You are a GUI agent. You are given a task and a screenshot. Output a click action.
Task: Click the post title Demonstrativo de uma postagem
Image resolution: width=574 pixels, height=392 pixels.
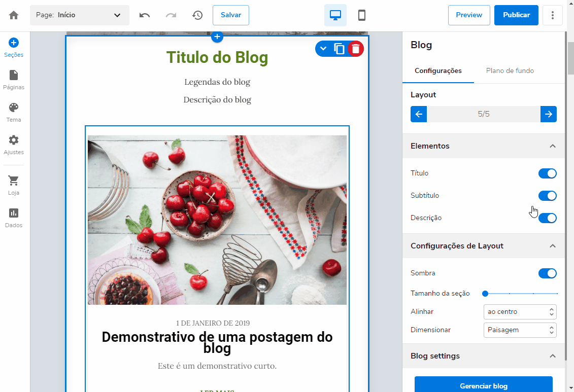217,342
